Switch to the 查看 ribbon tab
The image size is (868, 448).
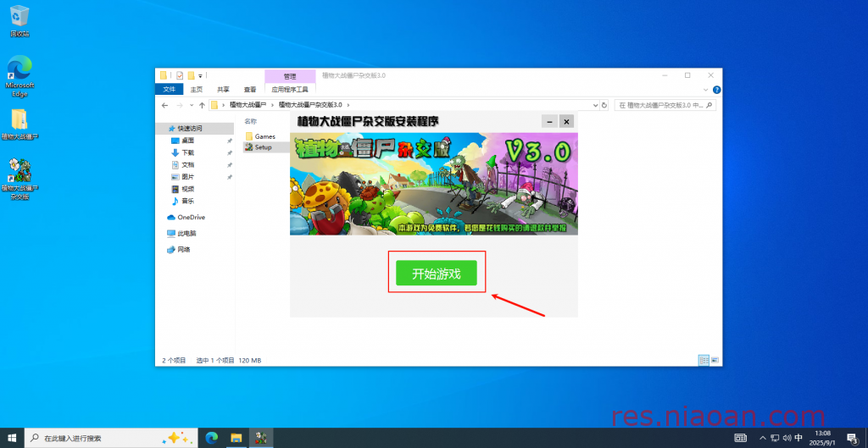pos(250,89)
